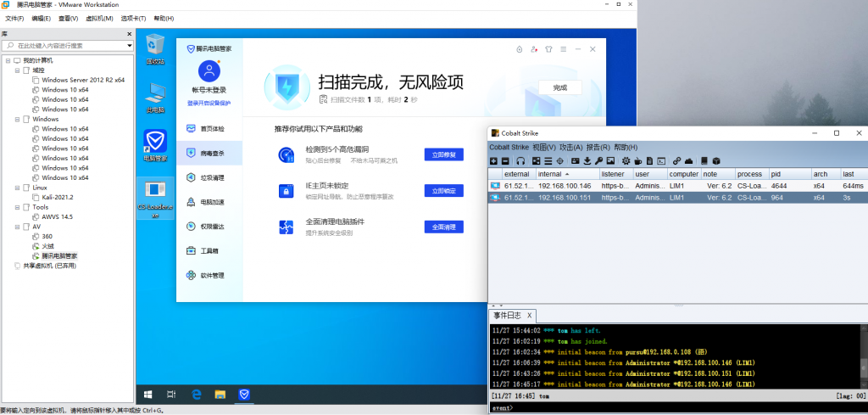The height and width of the screenshot is (415, 868).
Task: Click Cobalt Strike's disconnect minus icon
Action: pyautogui.click(x=505, y=161)
